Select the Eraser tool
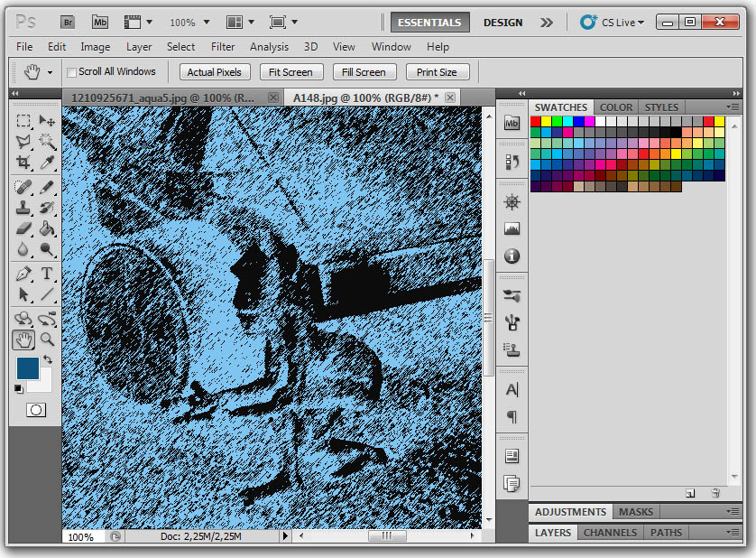 coord(23,228)
